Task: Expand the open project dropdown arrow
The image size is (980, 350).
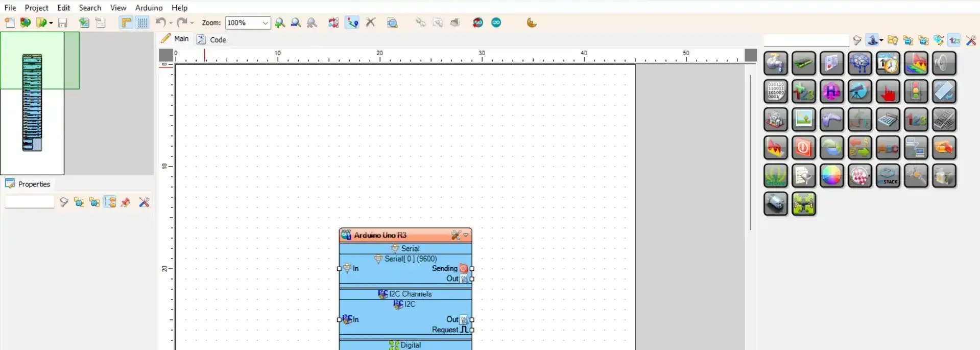Action: [51, 23]
